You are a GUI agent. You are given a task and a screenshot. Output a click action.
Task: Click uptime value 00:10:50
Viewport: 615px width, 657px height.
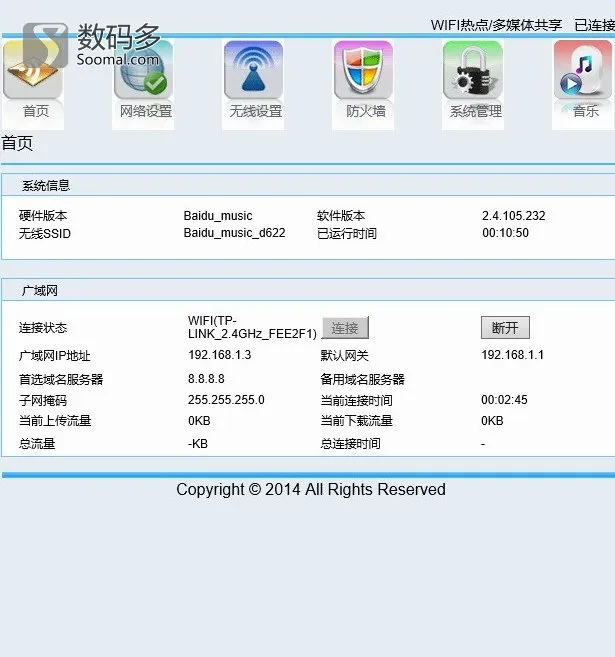506,233
